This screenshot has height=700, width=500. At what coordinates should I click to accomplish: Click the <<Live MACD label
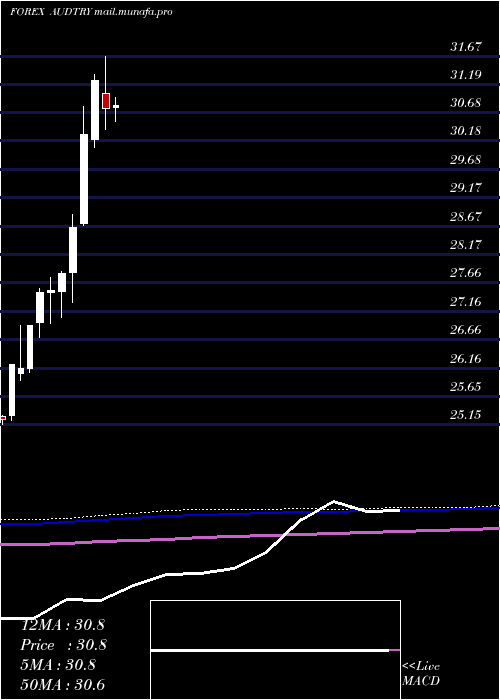tap(421, 674)
